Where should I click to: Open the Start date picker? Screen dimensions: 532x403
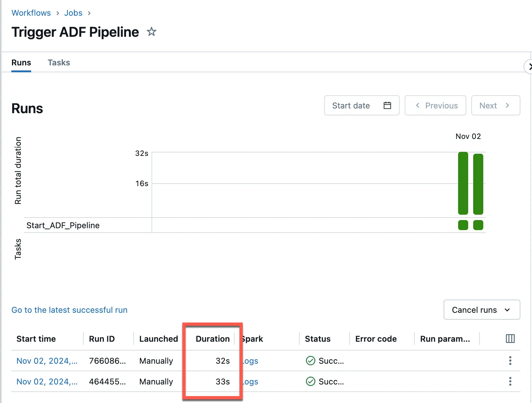[x=362, y=105]
